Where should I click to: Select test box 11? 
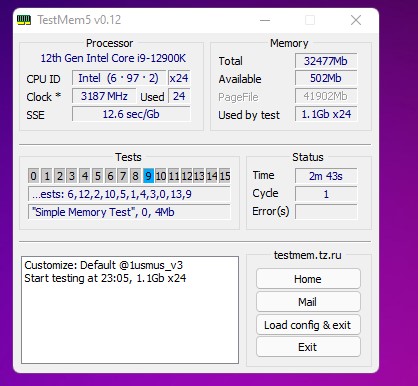(173, 176)
